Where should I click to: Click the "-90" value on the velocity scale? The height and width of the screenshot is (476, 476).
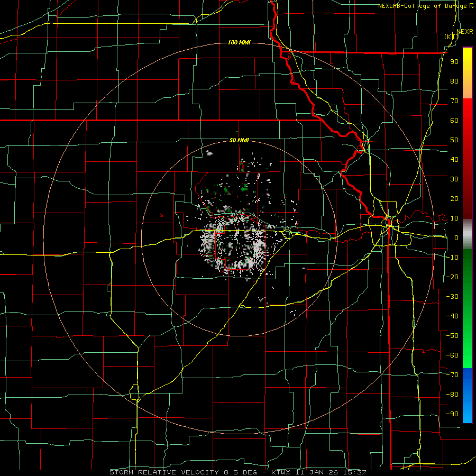click(x=452, y=414)
